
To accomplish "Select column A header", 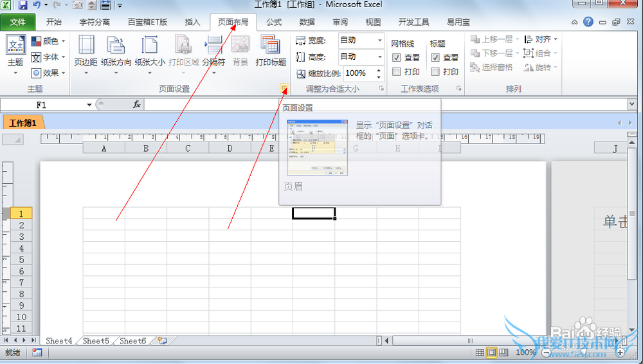I will point(104,148).
